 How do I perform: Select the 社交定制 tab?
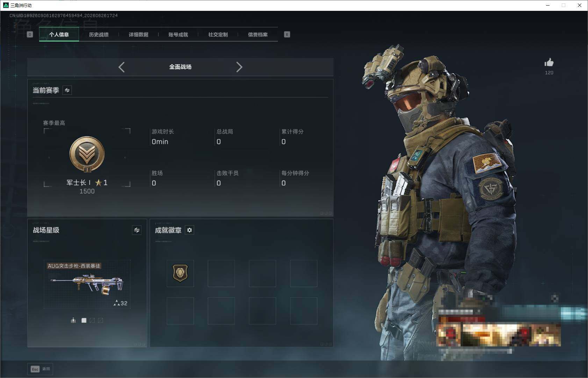click(218, 34)
